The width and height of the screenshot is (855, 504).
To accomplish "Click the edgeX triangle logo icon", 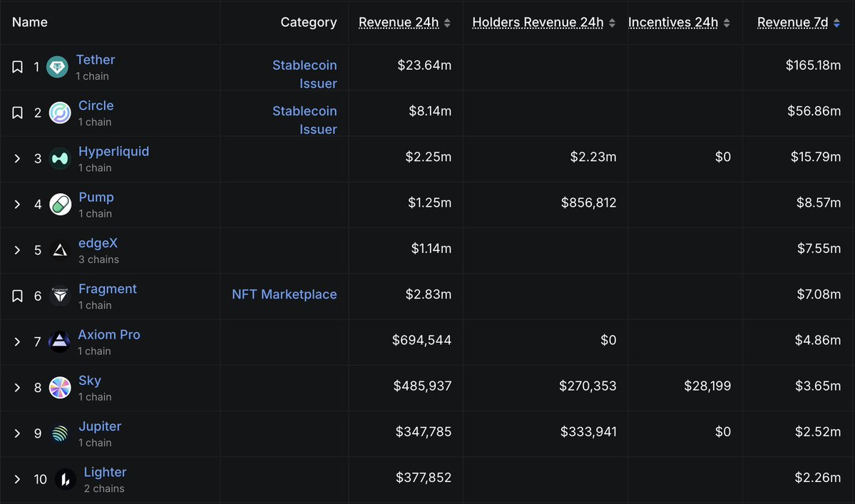I will pos(60,250).
